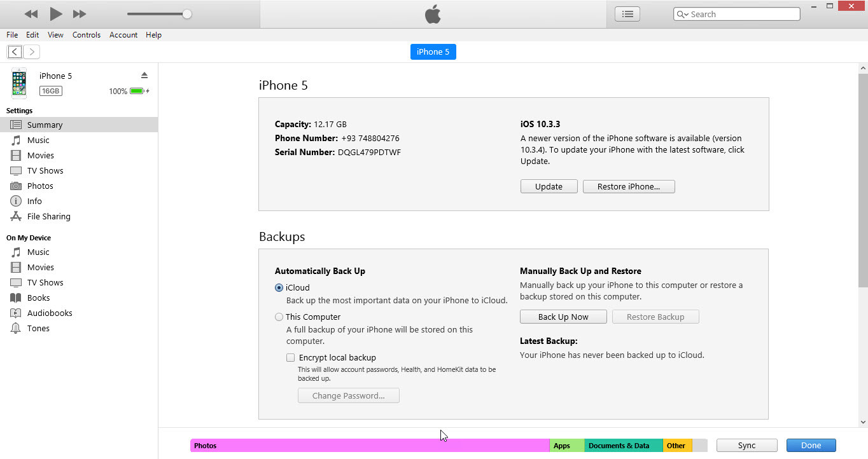The height and width of the screenshot is (459, 868).
Task: Click the Music icon under Settings
Action: pyautogui.click(x=16, y=140)
